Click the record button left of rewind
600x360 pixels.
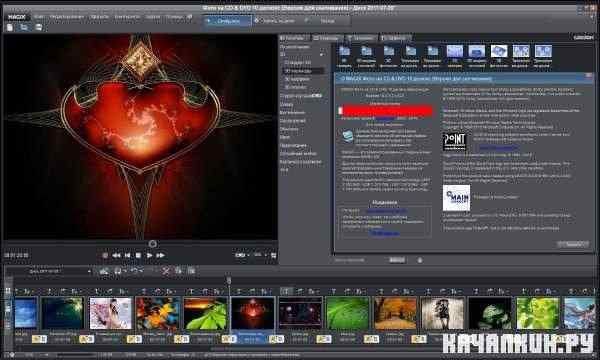(105, 255)
